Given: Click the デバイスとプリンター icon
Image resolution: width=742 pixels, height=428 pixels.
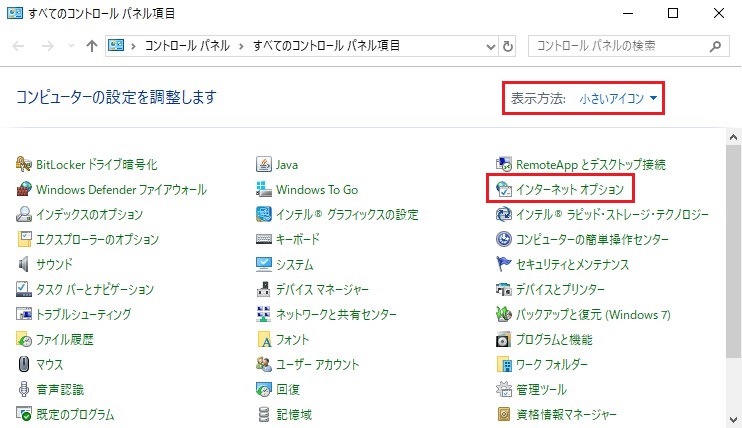Looking at the screenshot, I should click(x=504, y=289).
